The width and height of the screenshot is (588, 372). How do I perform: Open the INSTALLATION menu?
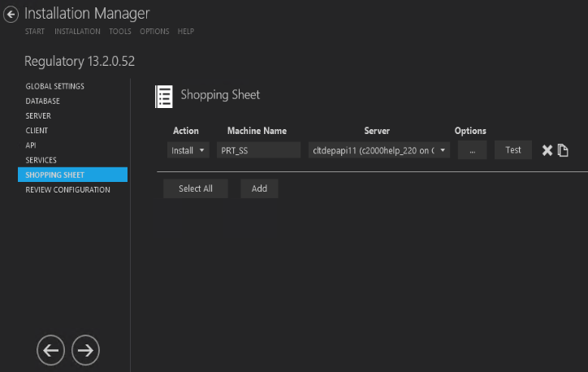click(x=77, y=32)
